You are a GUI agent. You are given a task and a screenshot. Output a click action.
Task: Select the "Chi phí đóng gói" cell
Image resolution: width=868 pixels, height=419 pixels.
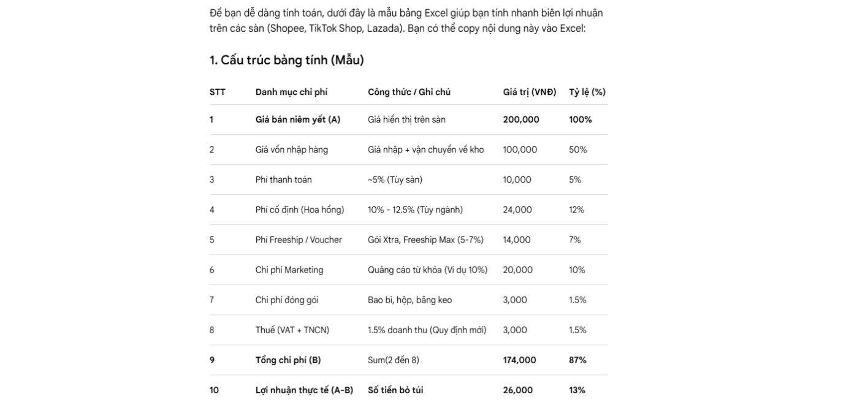pos(287,300)
